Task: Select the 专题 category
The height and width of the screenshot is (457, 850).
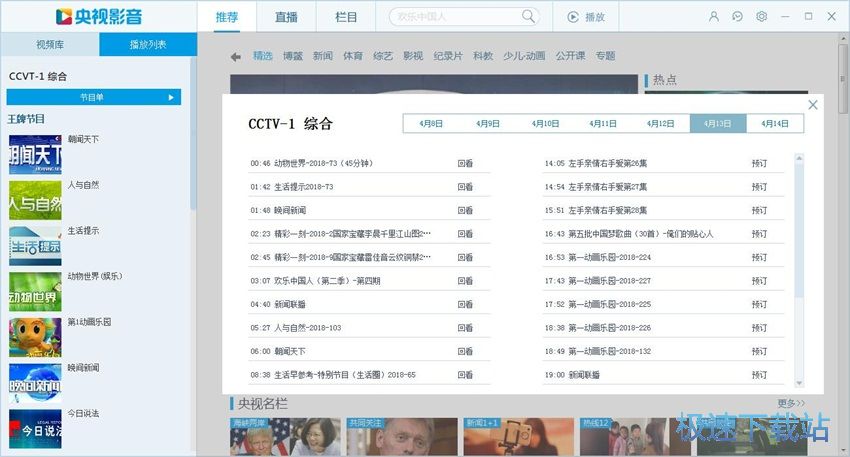Action: [606, 56]
